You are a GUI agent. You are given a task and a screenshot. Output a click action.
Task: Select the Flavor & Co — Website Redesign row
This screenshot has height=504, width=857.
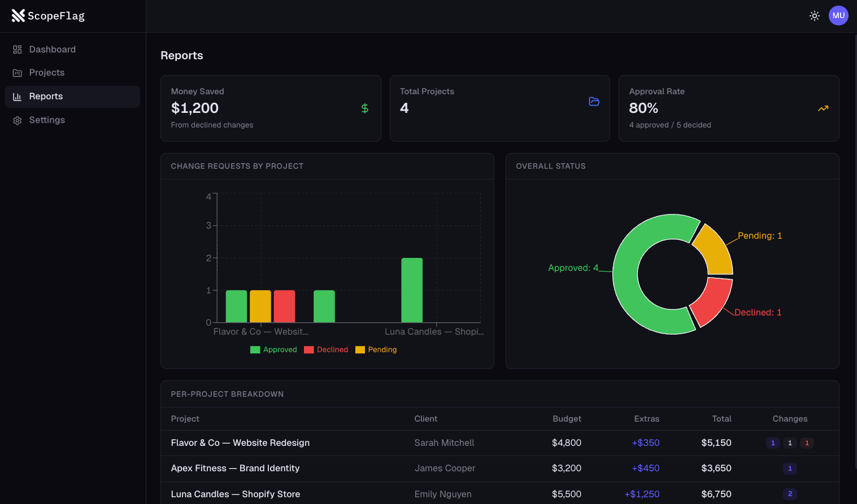click(x=240, y=442)
